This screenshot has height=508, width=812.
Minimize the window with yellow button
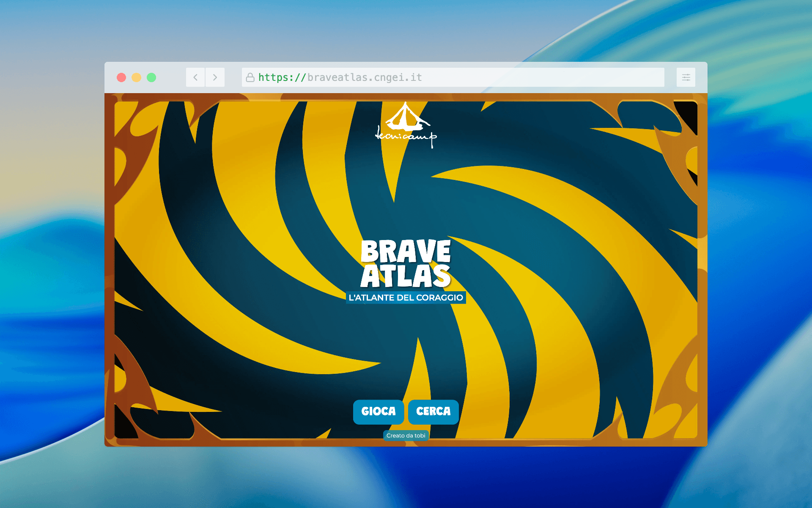point(136,77)
